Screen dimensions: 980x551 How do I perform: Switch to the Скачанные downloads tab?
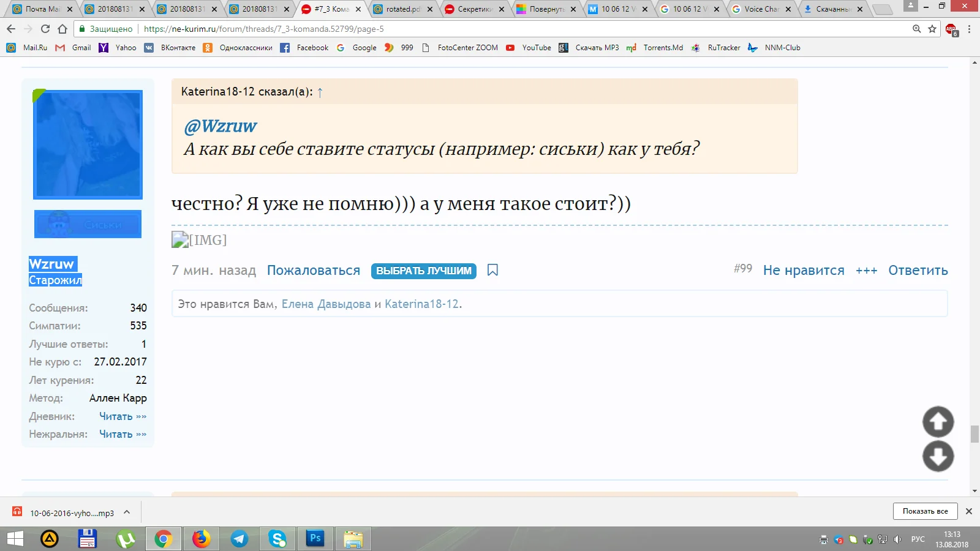(834, 9)
